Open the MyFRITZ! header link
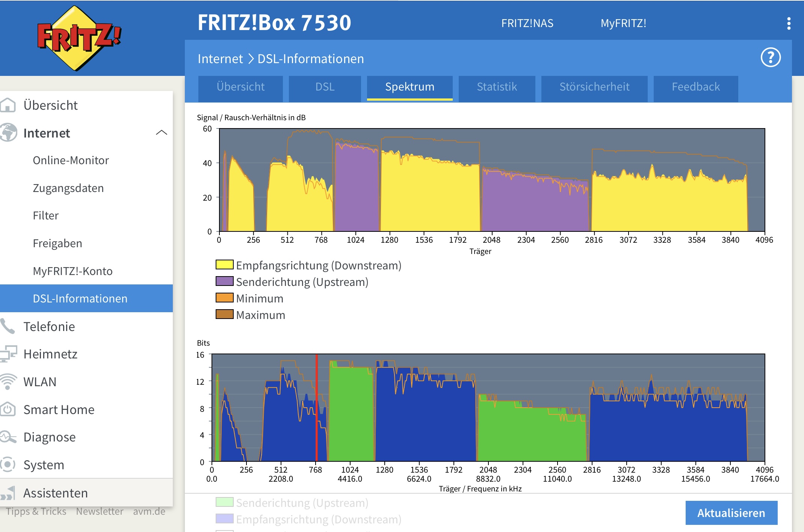The width and height of the screenshot is (804, 532). pos(623,23)
